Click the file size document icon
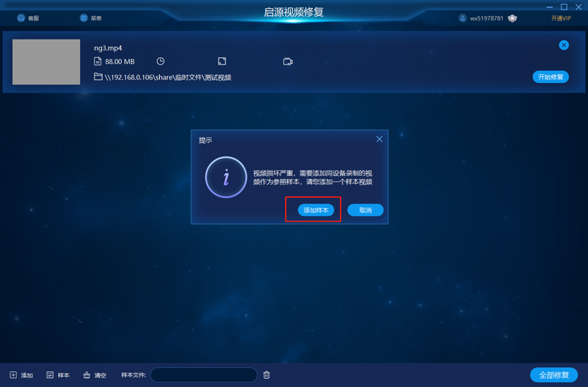Viewport: 588px width, 387px height. pyautogui.click(x=97, y=61)
